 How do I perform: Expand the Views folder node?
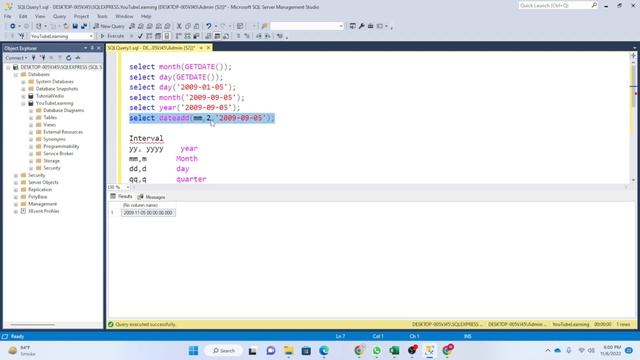[31, 125]
